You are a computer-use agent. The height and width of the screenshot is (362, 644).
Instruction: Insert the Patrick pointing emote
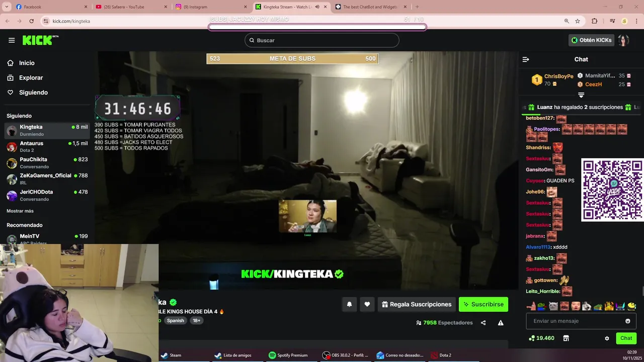(531, 306)
